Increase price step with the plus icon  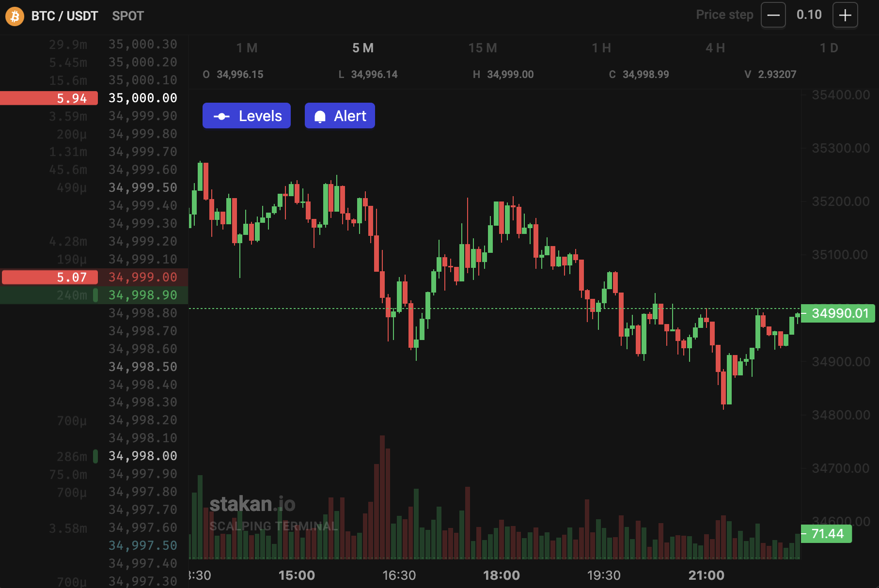tap(845, 15)
